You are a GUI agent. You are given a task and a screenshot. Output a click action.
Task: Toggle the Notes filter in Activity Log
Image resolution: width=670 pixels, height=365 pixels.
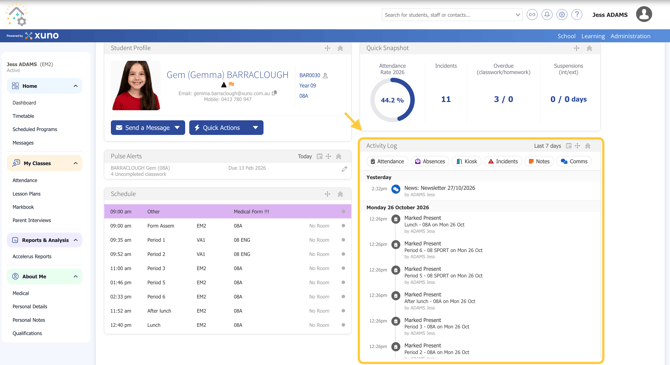539,162
